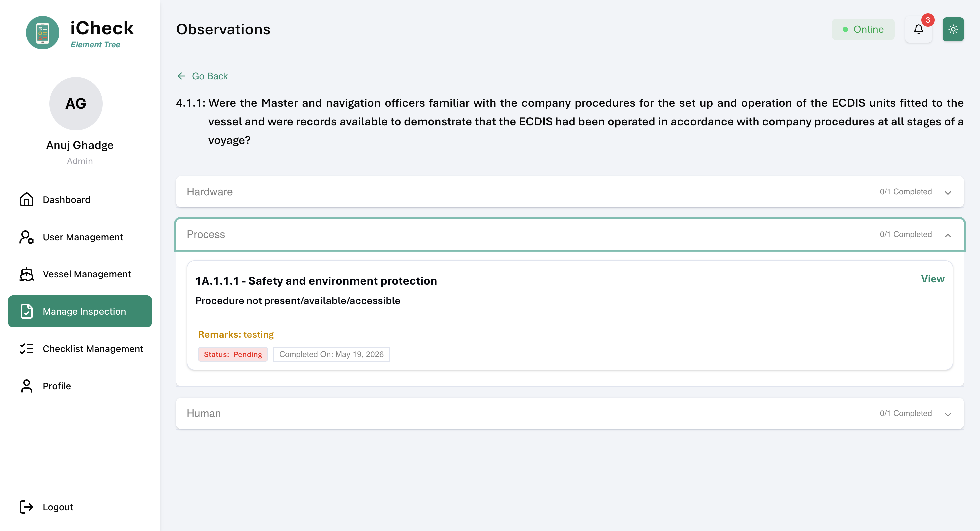Screen dimensions: 980x531
Task: Open notifications bell
Action: click(918, 29)
